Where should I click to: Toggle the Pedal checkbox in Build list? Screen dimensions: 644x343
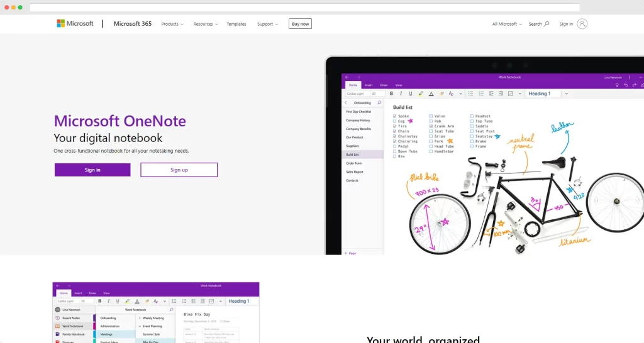395,146
